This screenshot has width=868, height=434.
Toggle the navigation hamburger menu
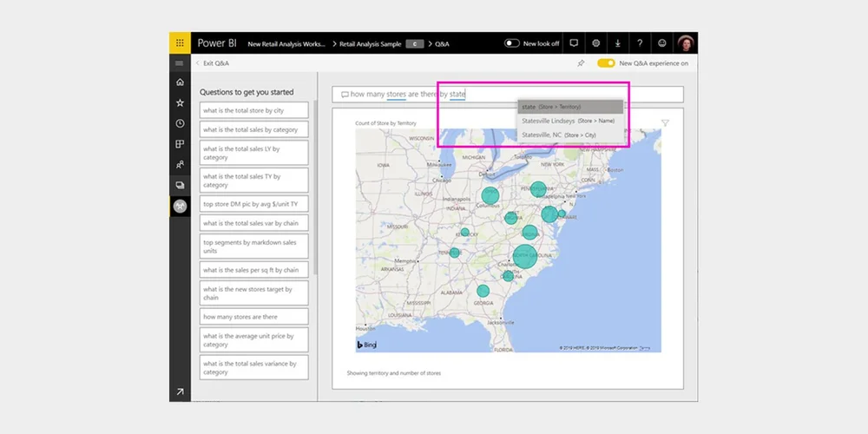tap(180, 63)
